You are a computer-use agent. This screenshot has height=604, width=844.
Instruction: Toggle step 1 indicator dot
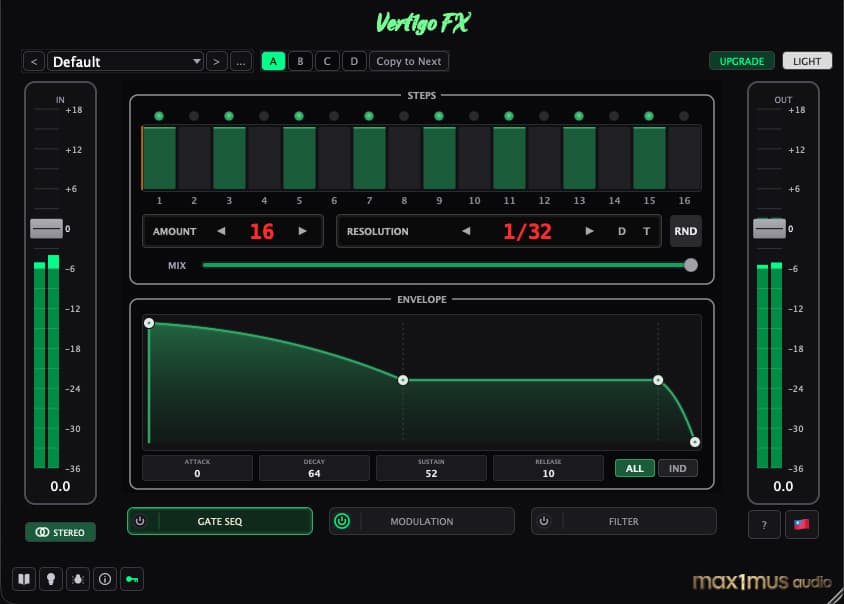pos(159,116)
